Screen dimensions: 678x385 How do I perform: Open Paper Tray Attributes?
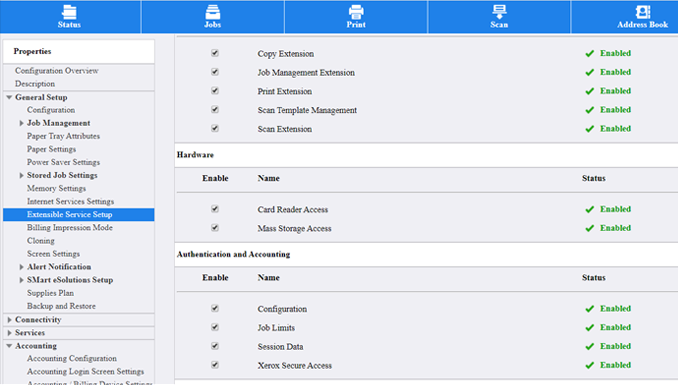pyautogui.click(x=64, y=136)
